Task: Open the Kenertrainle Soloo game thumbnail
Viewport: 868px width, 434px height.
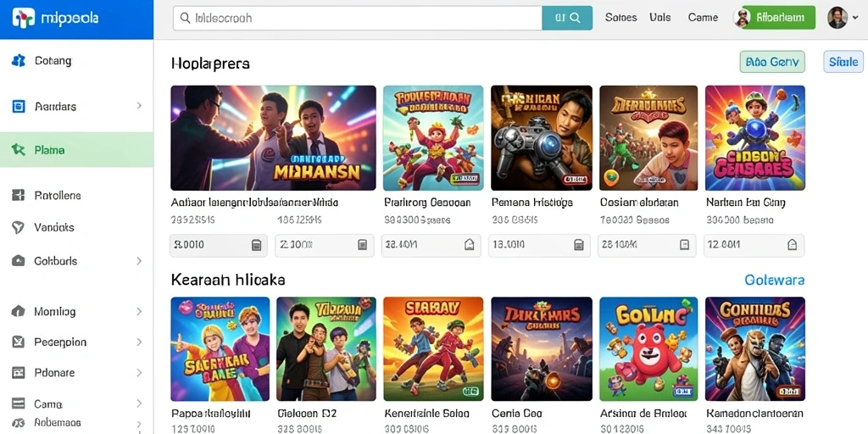Action: tap(433, 348)
